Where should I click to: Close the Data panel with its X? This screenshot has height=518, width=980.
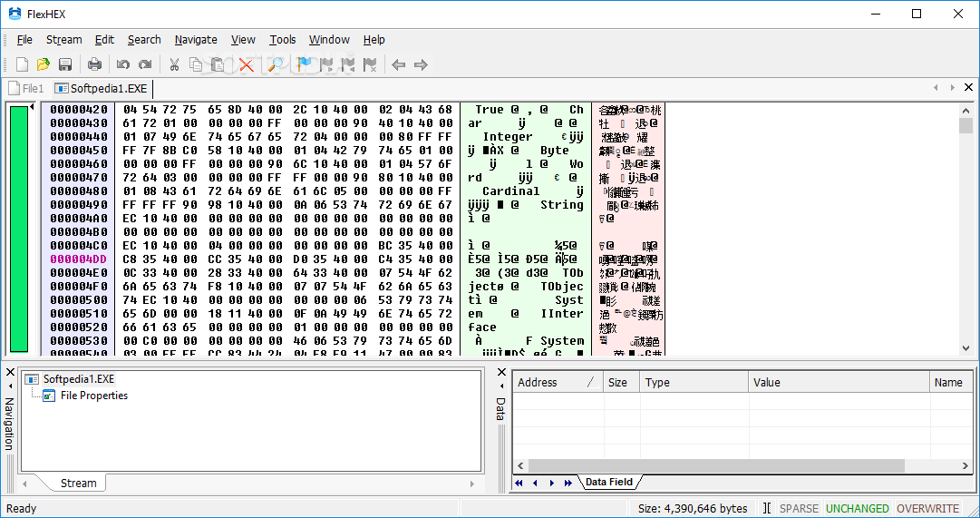[x=501, y=372]
